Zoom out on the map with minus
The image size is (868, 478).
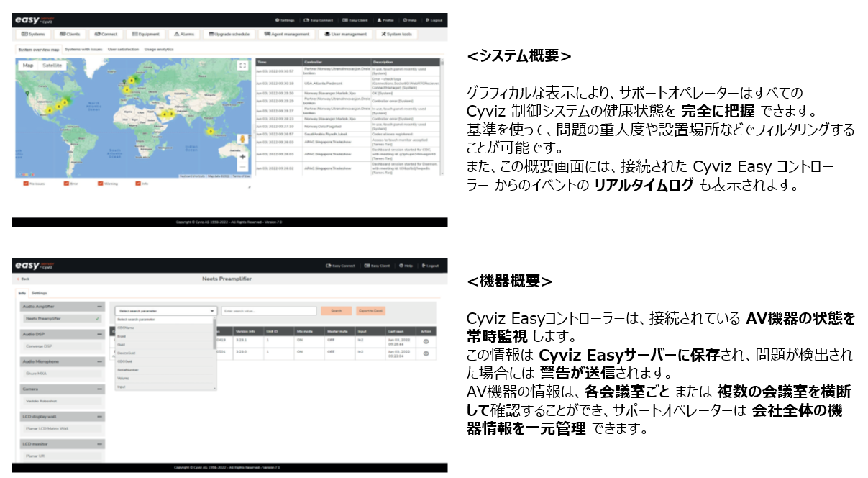[x=243, y=167]
